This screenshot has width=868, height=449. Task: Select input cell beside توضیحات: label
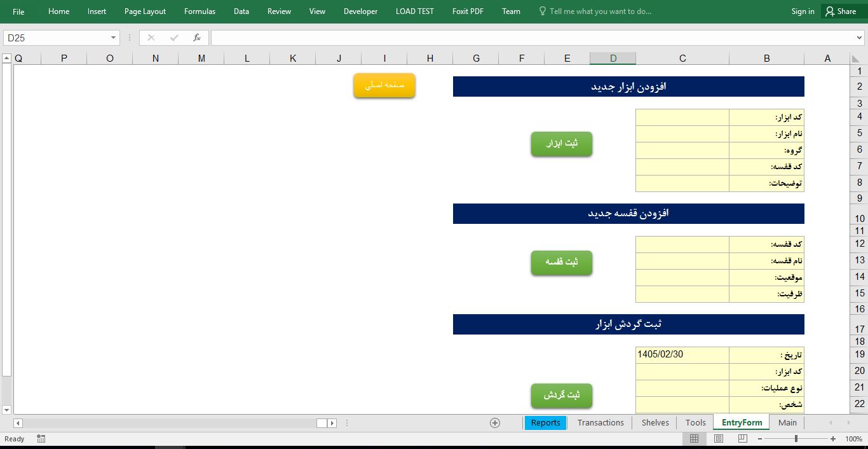(682, 183)
